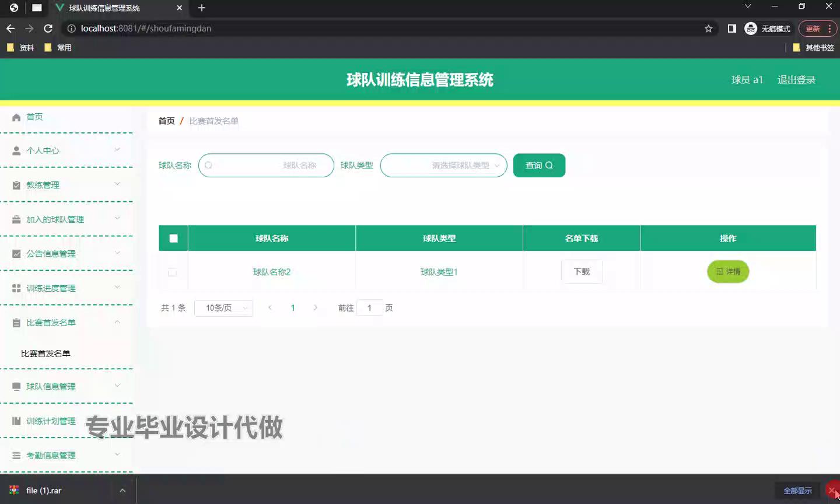
Task: Click the 教练管理 sidebar icon
Action: coord(16,185)
